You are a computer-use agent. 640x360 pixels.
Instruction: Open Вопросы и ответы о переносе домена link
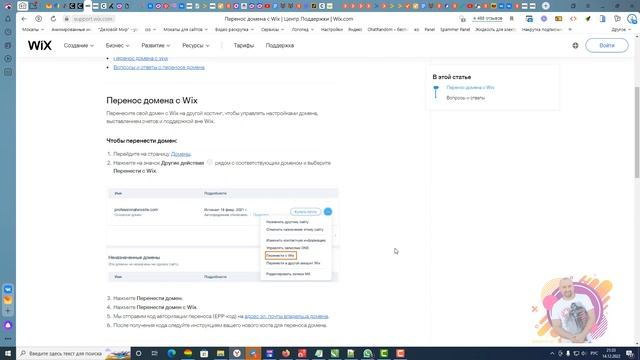[159, 67]
